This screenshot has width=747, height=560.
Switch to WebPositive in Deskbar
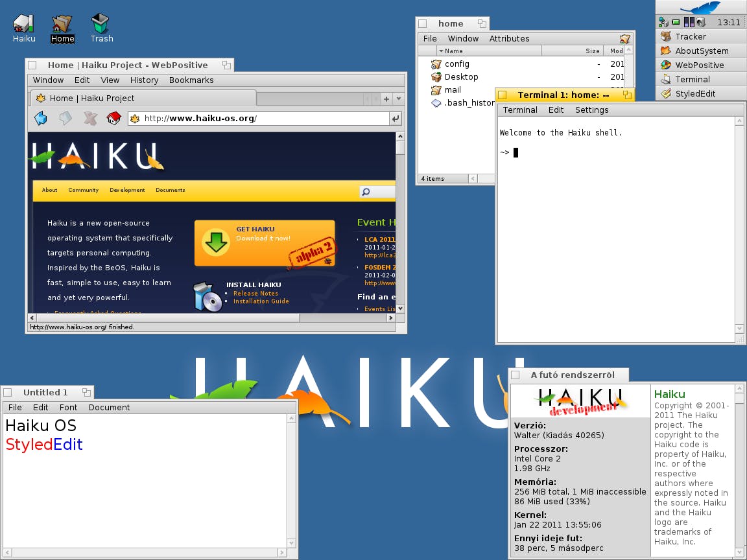(701, 65)
